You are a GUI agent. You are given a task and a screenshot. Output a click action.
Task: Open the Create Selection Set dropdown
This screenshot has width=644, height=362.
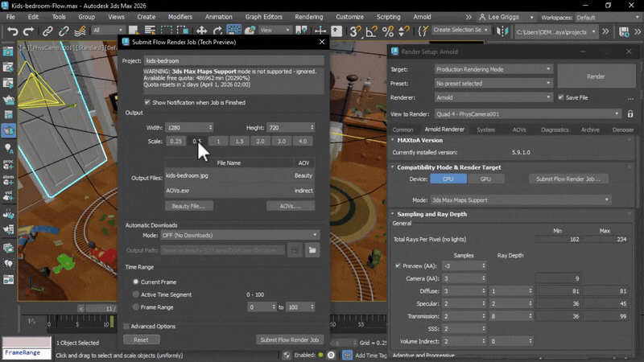click(460, 30)
